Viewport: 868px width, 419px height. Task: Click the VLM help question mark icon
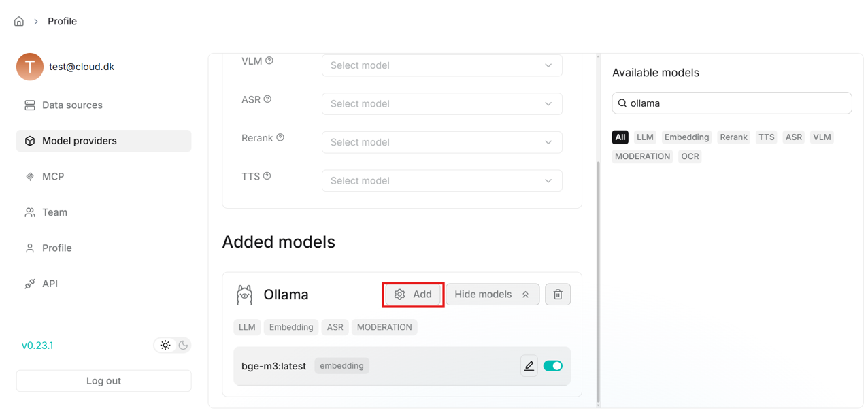(x=269, y=61)
